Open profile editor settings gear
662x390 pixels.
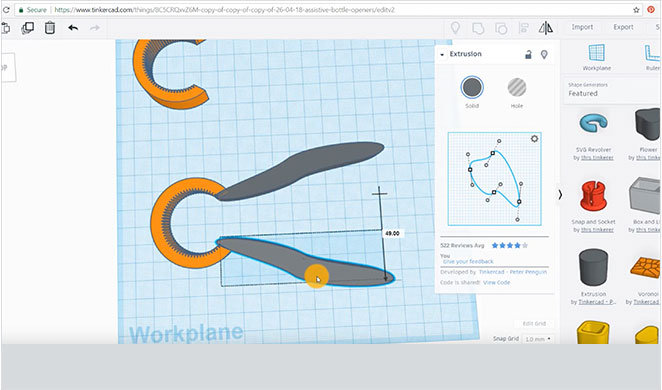[534, 139]
